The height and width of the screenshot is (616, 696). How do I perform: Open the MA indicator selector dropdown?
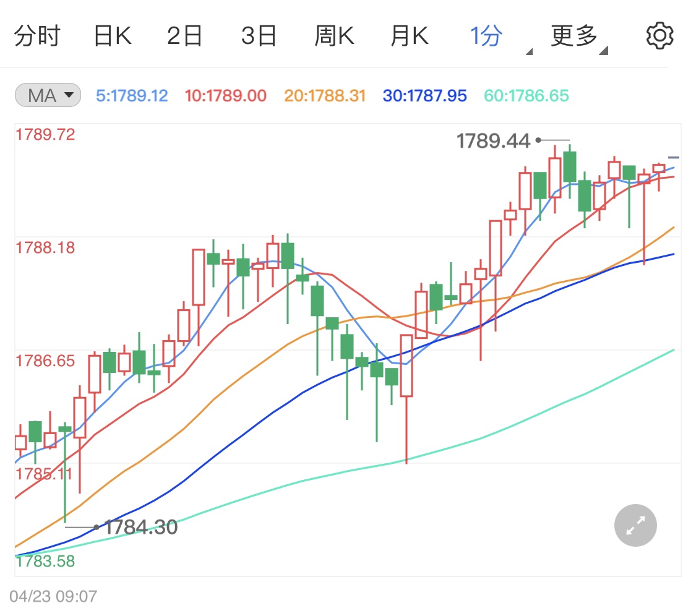48,95
